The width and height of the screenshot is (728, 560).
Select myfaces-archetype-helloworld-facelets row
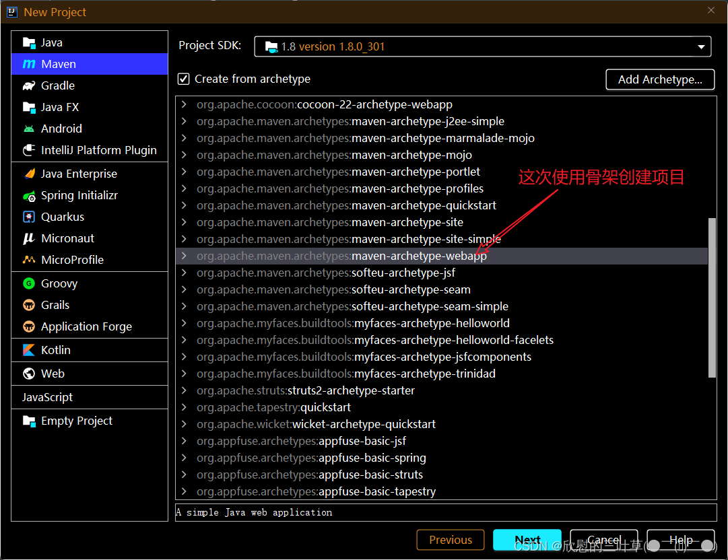(442, 340)
